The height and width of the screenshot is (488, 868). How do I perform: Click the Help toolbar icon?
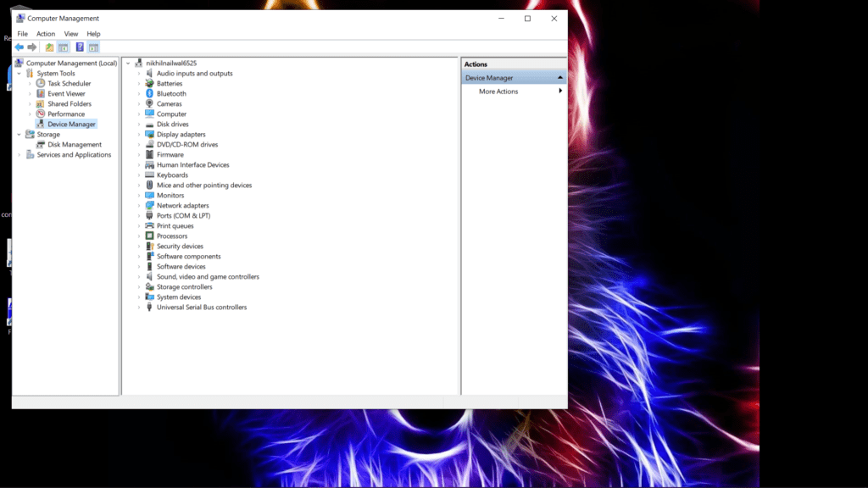tap(80, 47)
